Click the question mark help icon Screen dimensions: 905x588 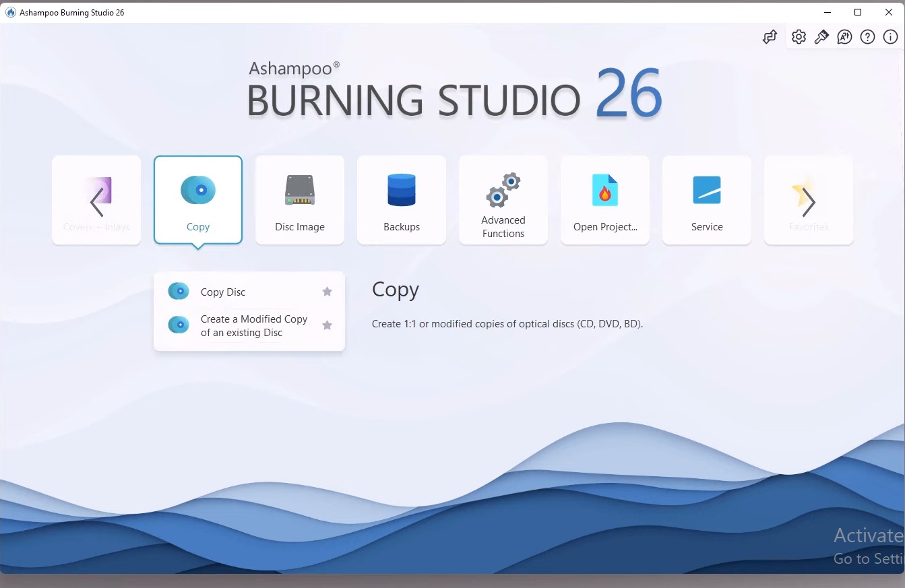(x=868, y=37)
